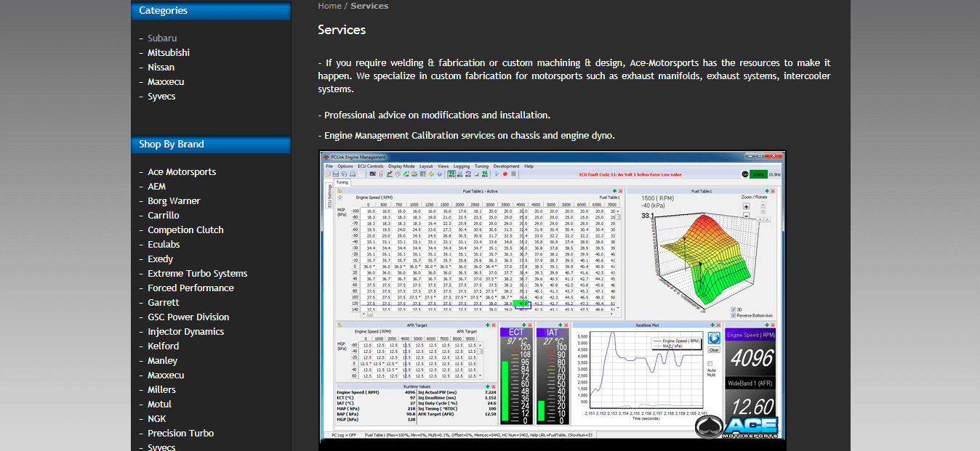
Task: Click the Services breadcrumb item
Action: coord(369,6)
